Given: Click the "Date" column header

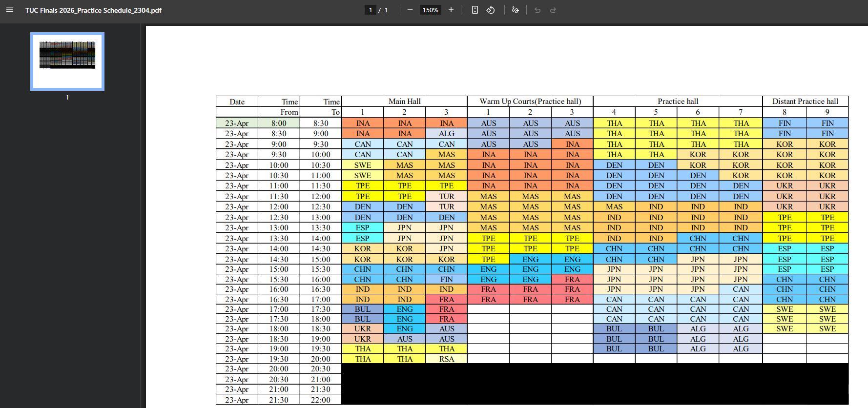Looking at the screenshot, I should click(237, 102).
